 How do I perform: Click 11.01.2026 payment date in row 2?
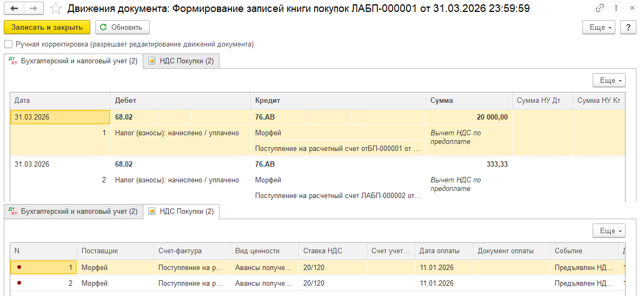click(x=444, y=283)
